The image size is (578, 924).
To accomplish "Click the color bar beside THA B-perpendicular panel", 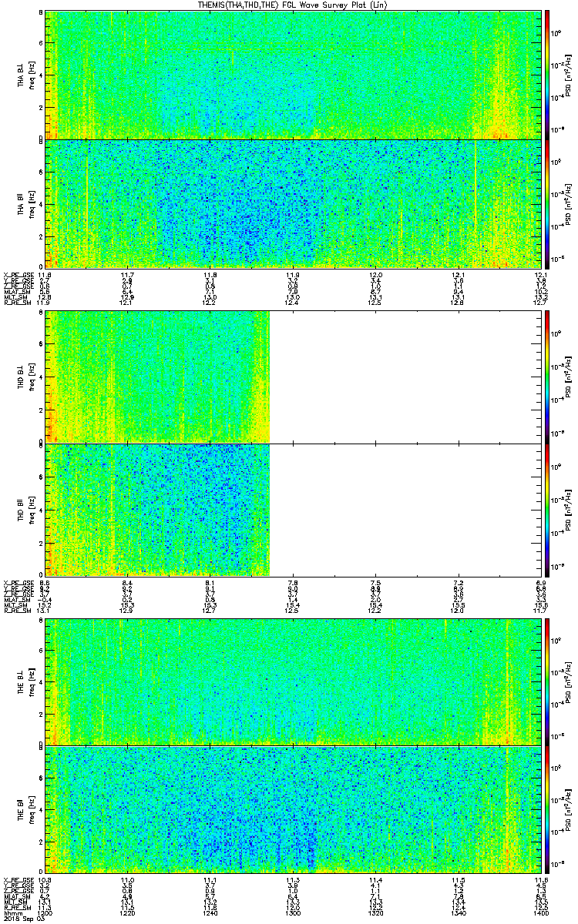I will (547, 75).
